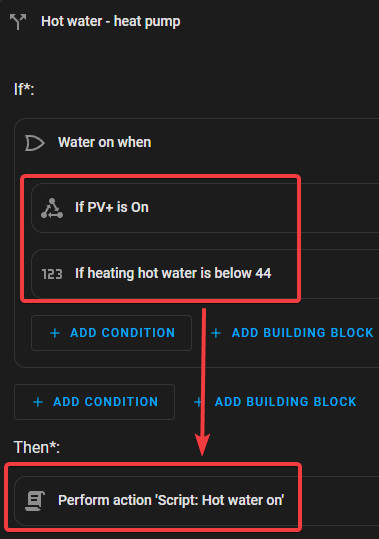Click plus icon of lower ADD BUILDING BLOCK

pos(198,402)
